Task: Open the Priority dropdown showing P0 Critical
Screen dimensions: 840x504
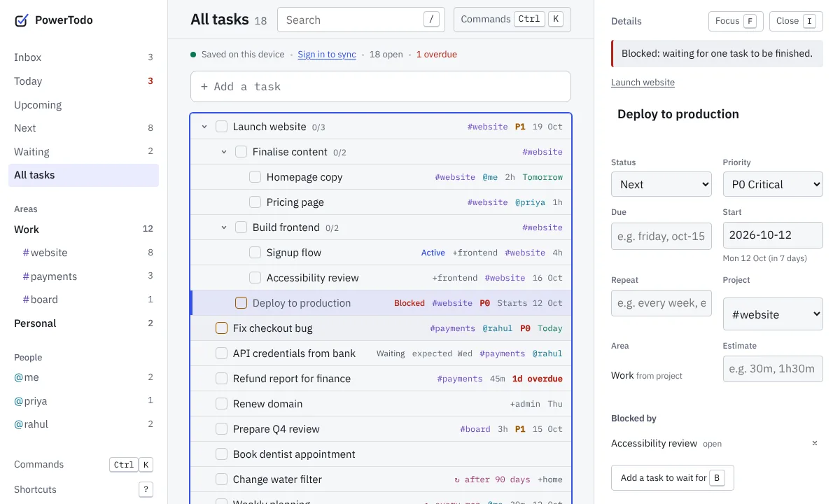Action: point(773,184)
